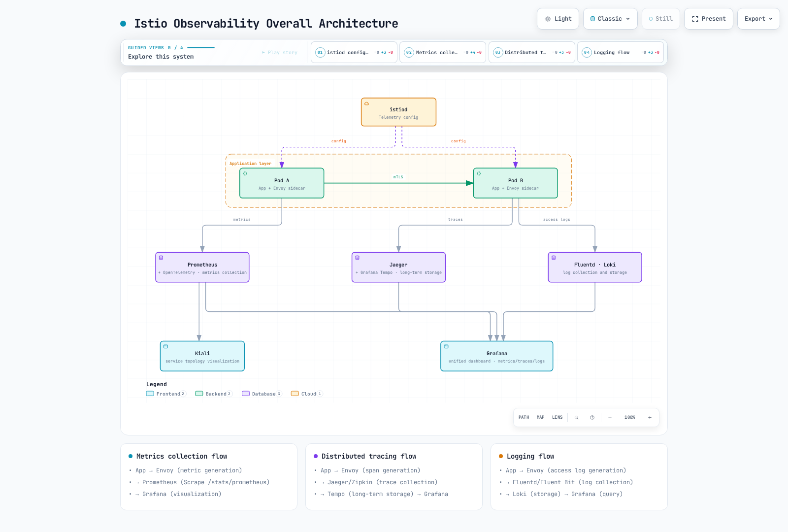Click the database icon on Jaeger node
The height and width of the screenshot is (532, 788).
coord(358,258)
